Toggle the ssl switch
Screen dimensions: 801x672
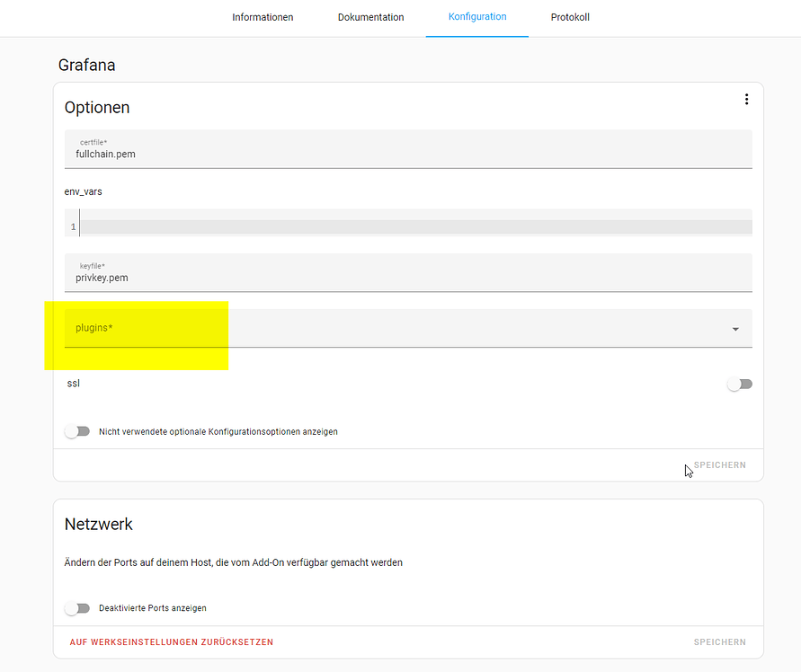(x=740, y=384)
